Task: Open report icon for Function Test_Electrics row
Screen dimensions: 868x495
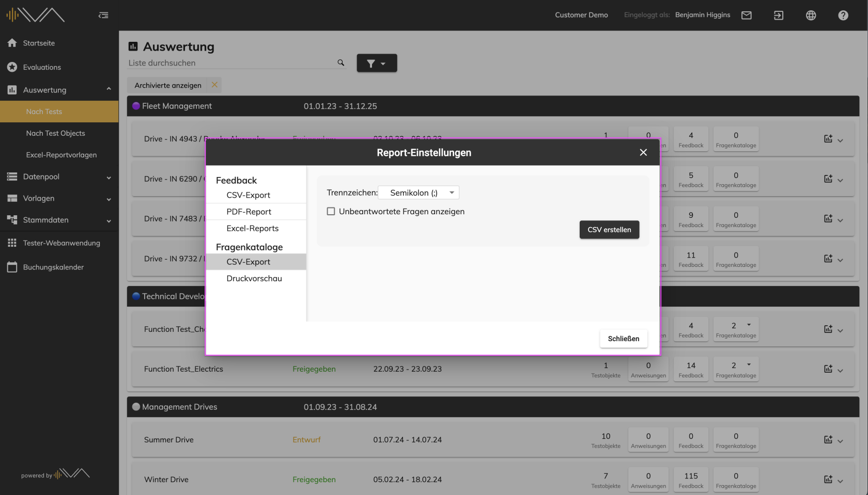Action: [828, 369]
